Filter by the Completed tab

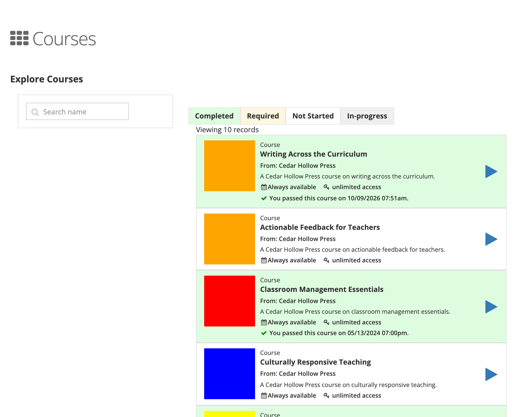[x=214, y=116]
